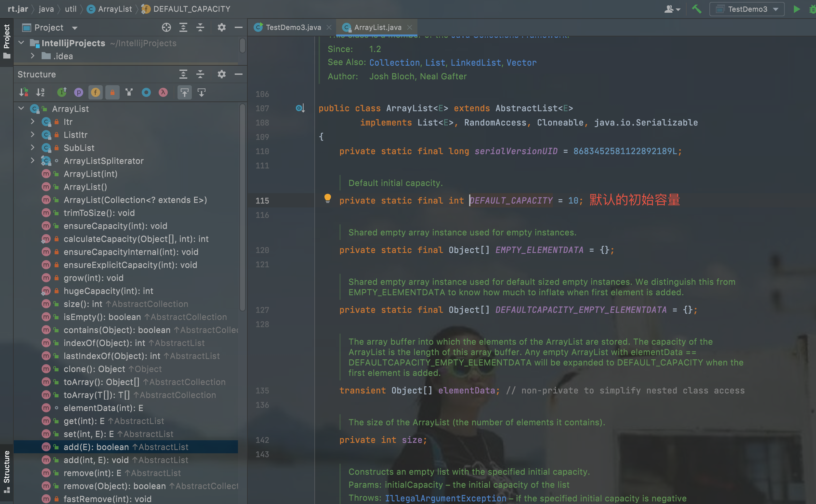
Task: Select trimToSize(): void in Structure
Action: [99, 213]
